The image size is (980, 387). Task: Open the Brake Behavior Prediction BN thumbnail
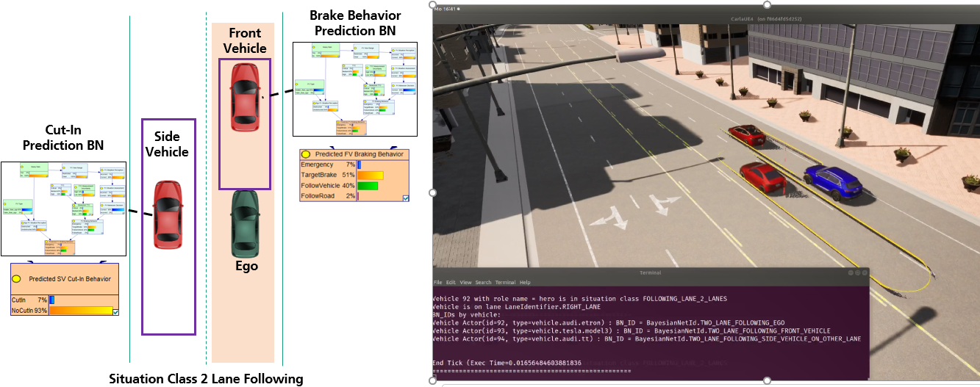[x=354, y=88]
